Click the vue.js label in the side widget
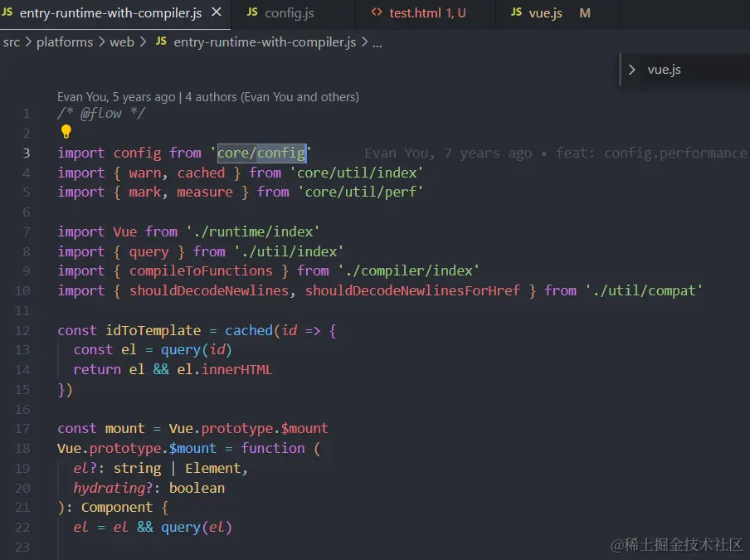 (x=664, y=70)
